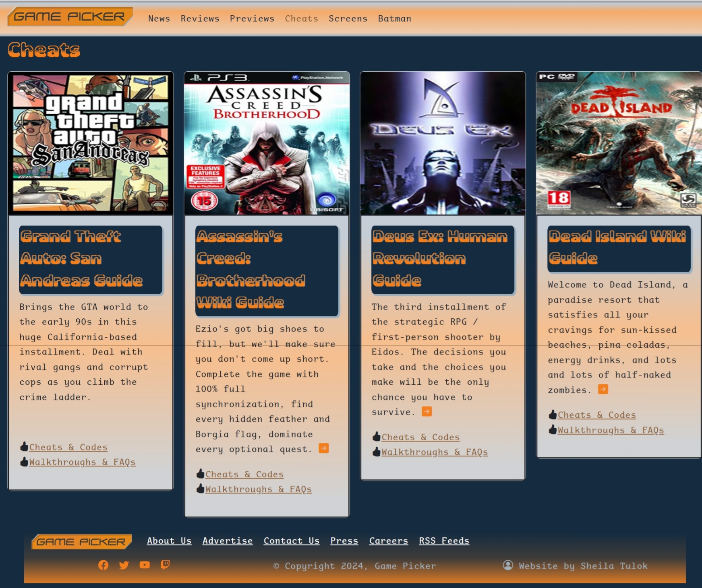Click the footer Game Picker logo
The image size is (702, 588).
82,542
